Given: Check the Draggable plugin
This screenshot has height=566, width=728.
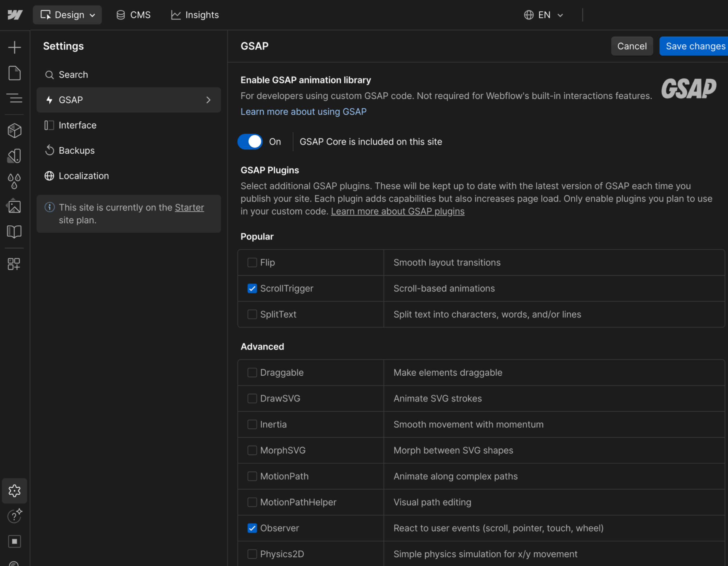Looking at the screenshot, I should (x=252, y=372).
